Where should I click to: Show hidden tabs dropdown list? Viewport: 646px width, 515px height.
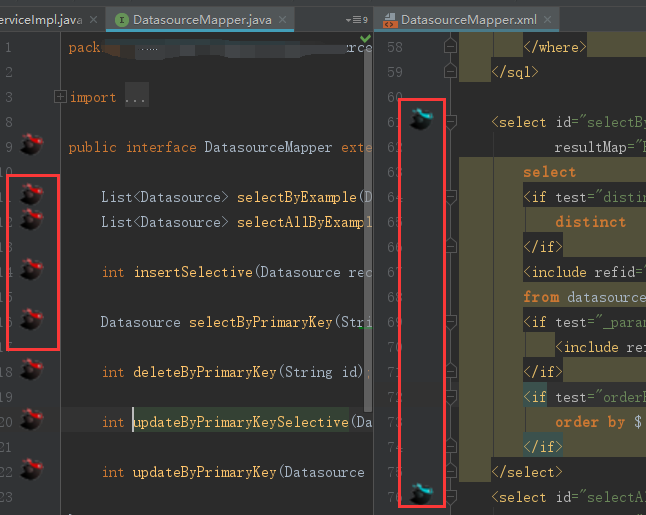(x=357, y=20)
